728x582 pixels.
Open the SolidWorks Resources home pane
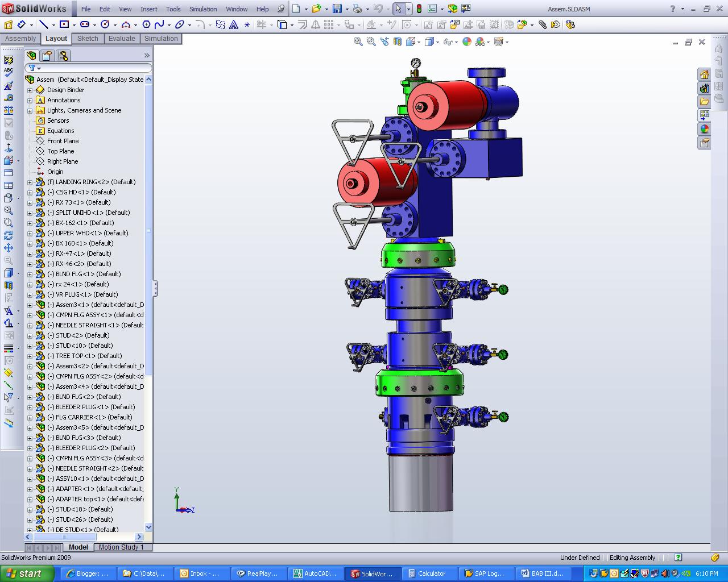704,74
